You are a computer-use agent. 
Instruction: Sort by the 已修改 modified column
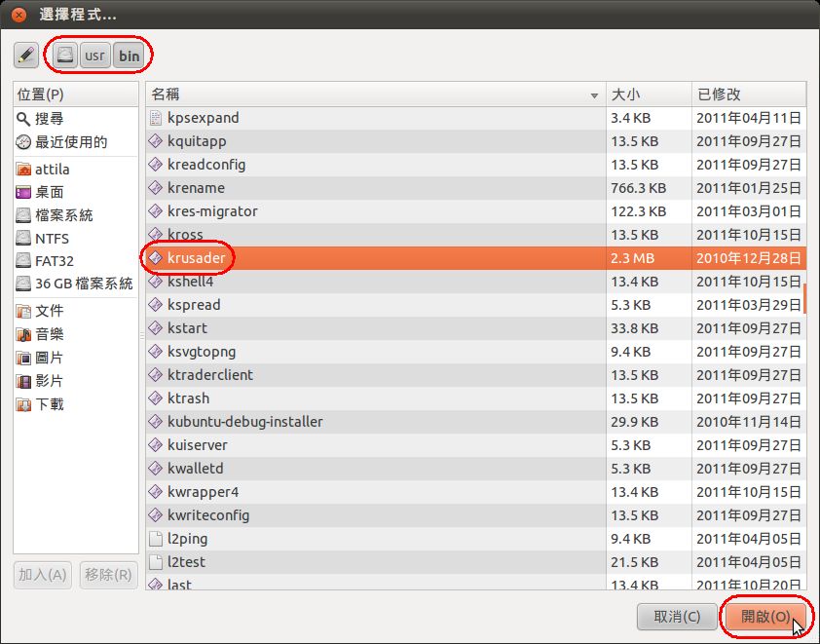point(749,95)
